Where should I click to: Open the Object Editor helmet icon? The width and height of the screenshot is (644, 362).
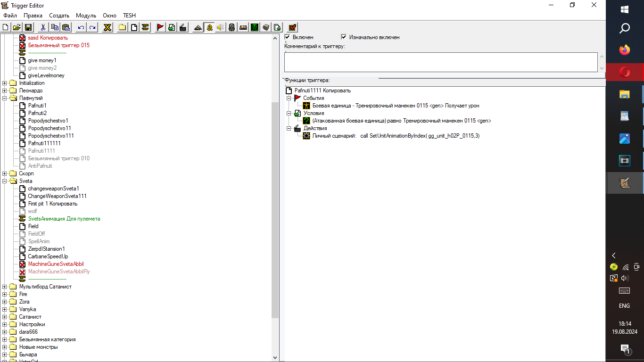pos(232,27)
